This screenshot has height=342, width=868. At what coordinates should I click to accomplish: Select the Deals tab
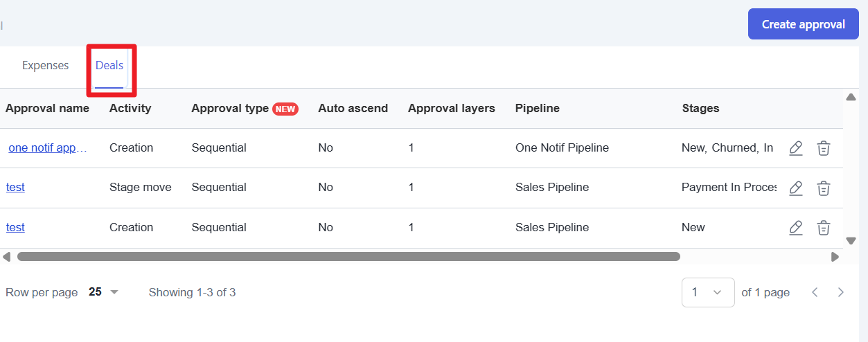[109, 66]
